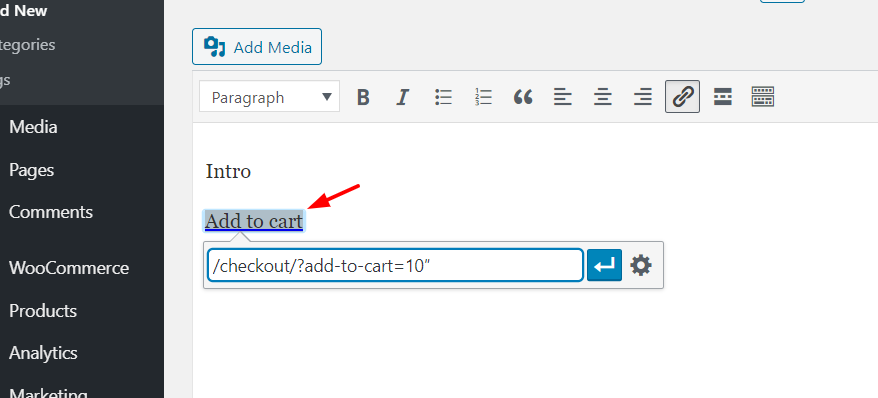Open the WooCommerce menu

click(x=69, y=268)
